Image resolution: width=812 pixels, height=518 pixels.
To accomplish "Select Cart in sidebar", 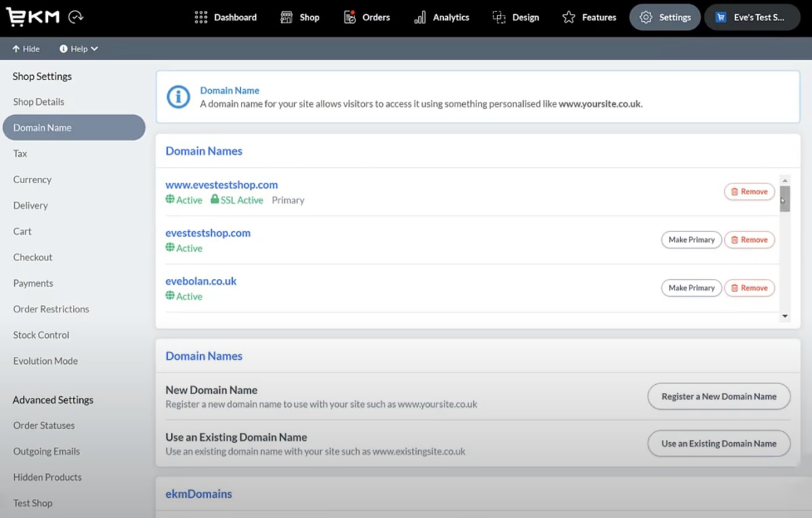I will [x=22, y=231].
